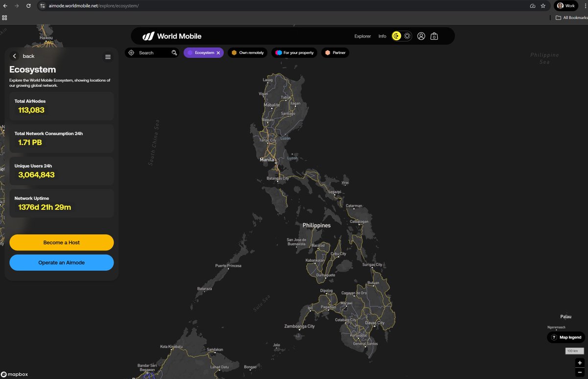Click the search magnifier icon
The width and height of the screenshot is (588, 379).
[x=174, y=52]
